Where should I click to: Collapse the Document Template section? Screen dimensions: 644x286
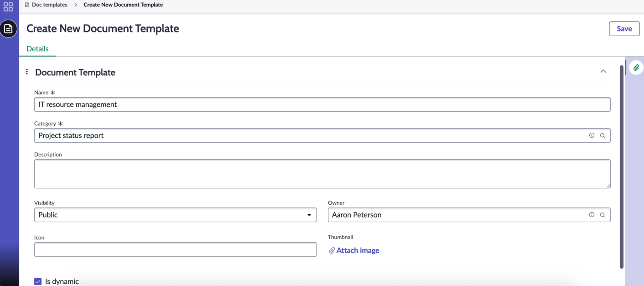603,72
